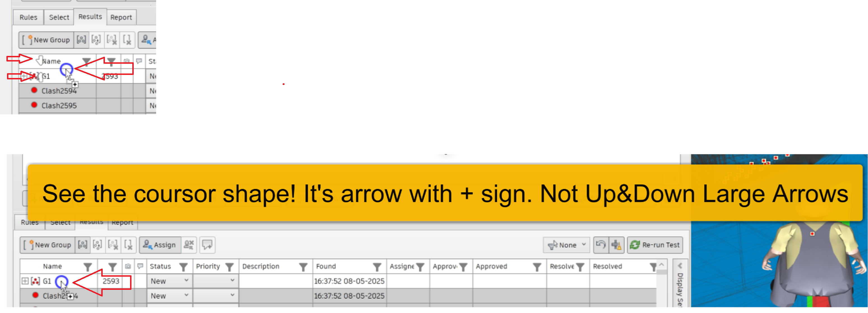Click Unassign icon next to Assign button
Viewport: 868px width, 313px height.
pos(189,245)
